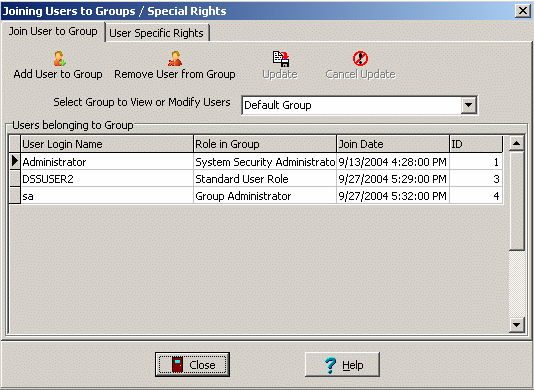Click the Cancel Update red circle icon
This screenshot has width=534, height=390.
(360, 59)
